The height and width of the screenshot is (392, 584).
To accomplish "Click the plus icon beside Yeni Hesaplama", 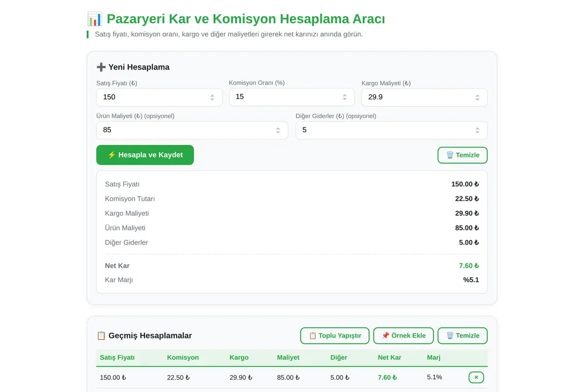I will tap(101, 67).
